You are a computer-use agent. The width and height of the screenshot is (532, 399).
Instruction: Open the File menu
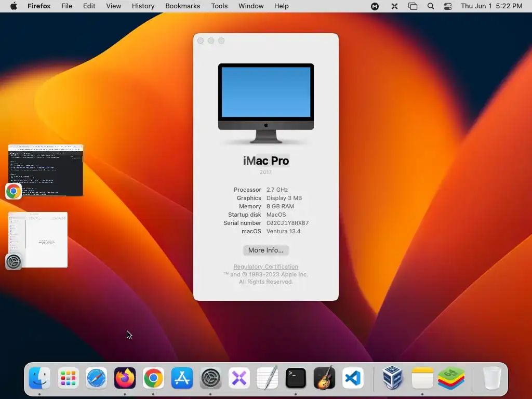pyautogui.click(x=67, y=6)
